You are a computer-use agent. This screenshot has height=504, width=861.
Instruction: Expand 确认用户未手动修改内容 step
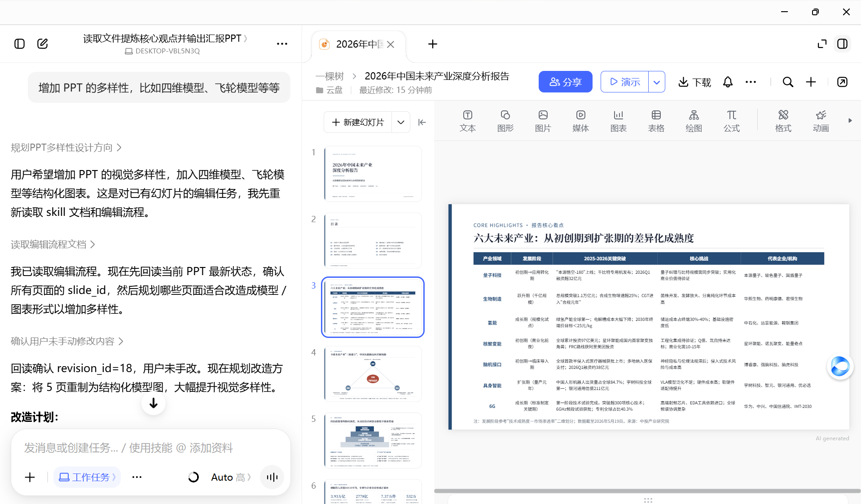point(67,342)
